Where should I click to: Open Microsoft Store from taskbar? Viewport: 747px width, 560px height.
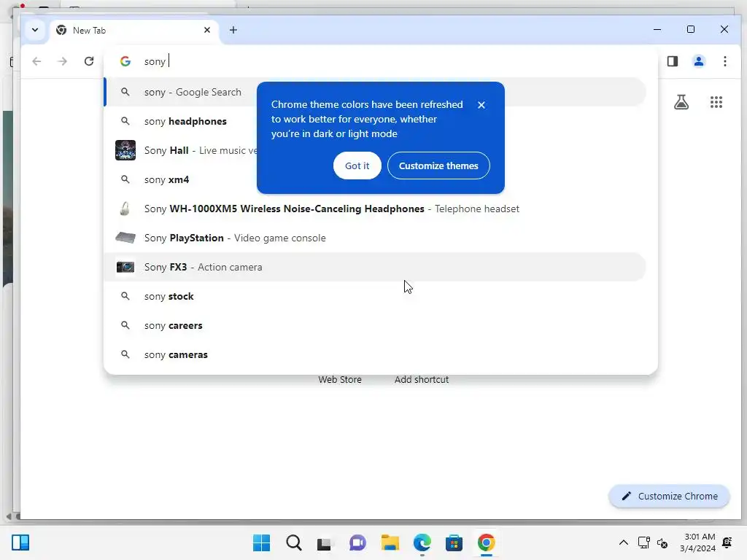click(454, 542)
